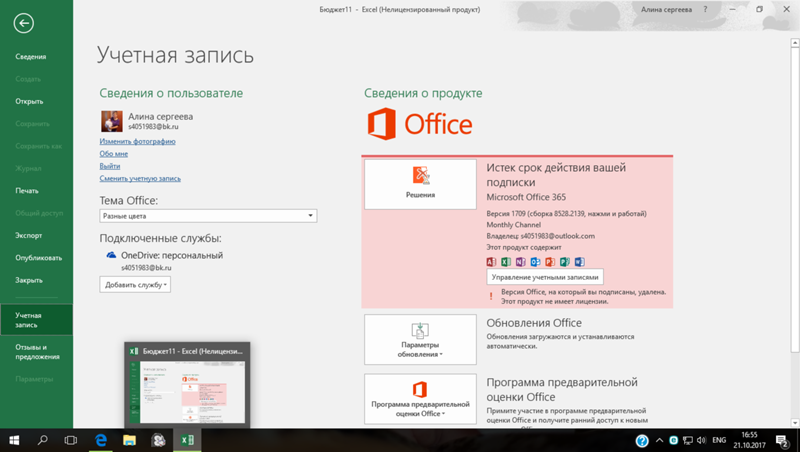Click the Excel icon on taskbar

point(187,440)
